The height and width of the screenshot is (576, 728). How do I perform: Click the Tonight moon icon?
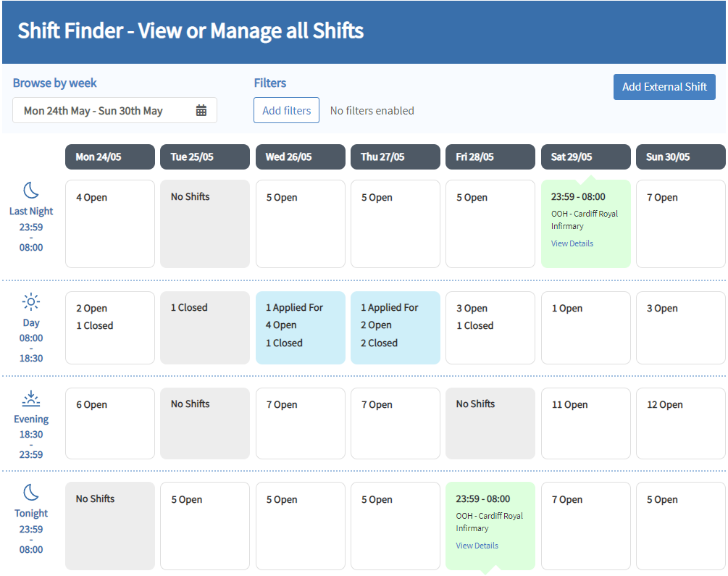point(31,493)
